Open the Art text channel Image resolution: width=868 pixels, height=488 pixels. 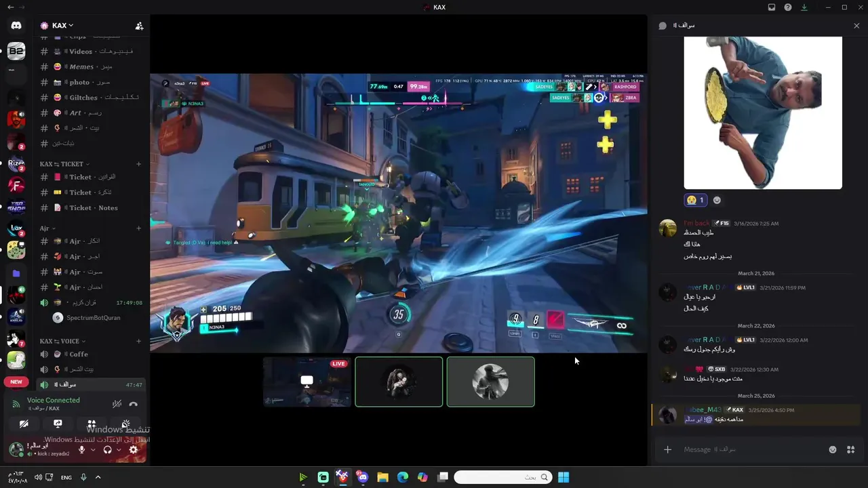pos(91,113)
